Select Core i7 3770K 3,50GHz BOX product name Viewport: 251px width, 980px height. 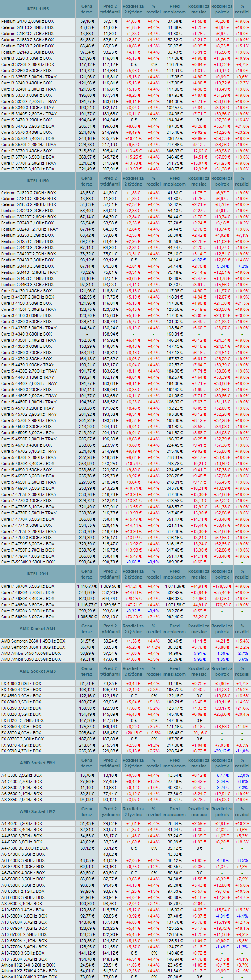point(28,157)
